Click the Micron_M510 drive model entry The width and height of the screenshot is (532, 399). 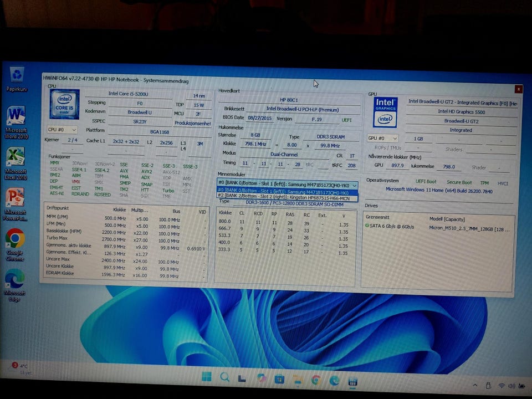tap(469, 229)
